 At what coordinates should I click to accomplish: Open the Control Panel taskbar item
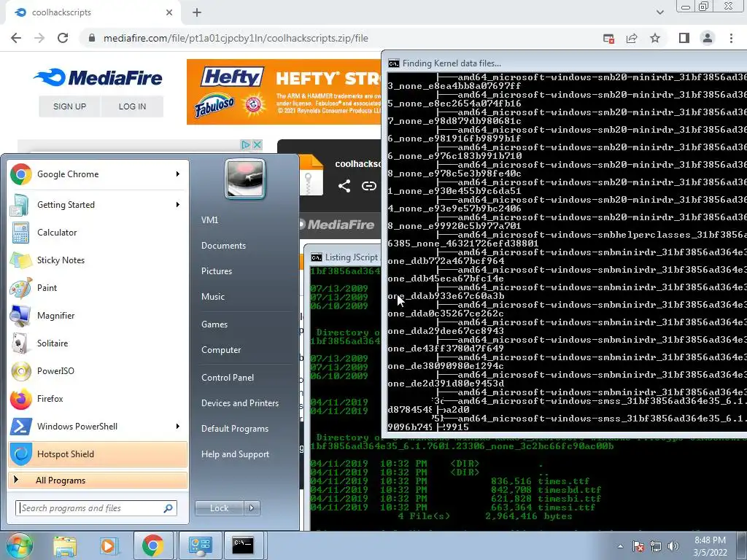[x=200, y=545]
